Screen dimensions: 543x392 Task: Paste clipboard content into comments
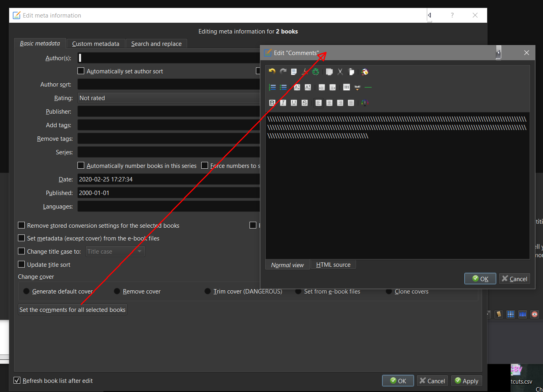pos(351,72)
